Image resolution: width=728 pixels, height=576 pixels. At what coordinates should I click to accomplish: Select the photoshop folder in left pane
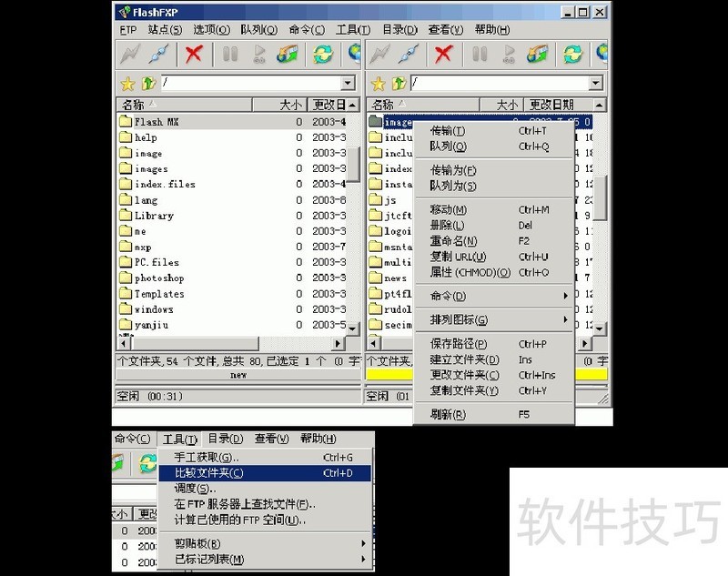pos(158,278)
